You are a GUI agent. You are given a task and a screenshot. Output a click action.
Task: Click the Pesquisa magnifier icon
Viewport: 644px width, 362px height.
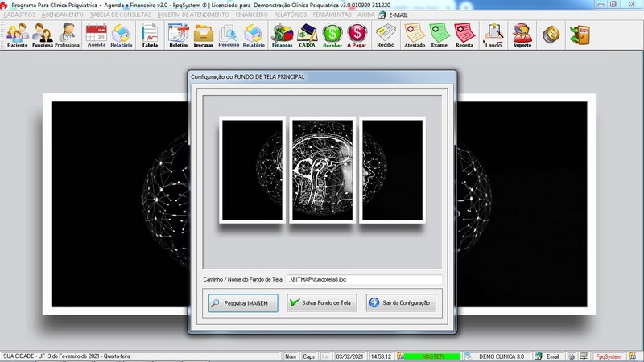pos(229,35)
